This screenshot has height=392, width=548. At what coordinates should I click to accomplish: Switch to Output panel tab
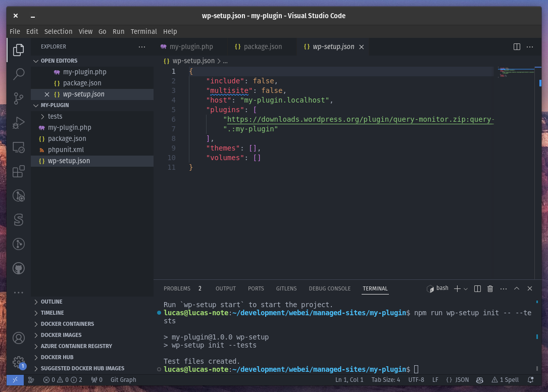pyautogui.click(x=225, y=288)
